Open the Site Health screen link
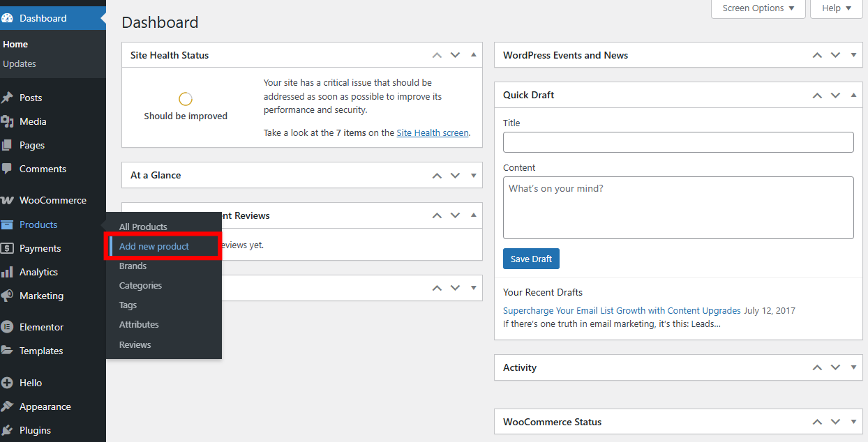The image size is (868, 442). point(432,132)
